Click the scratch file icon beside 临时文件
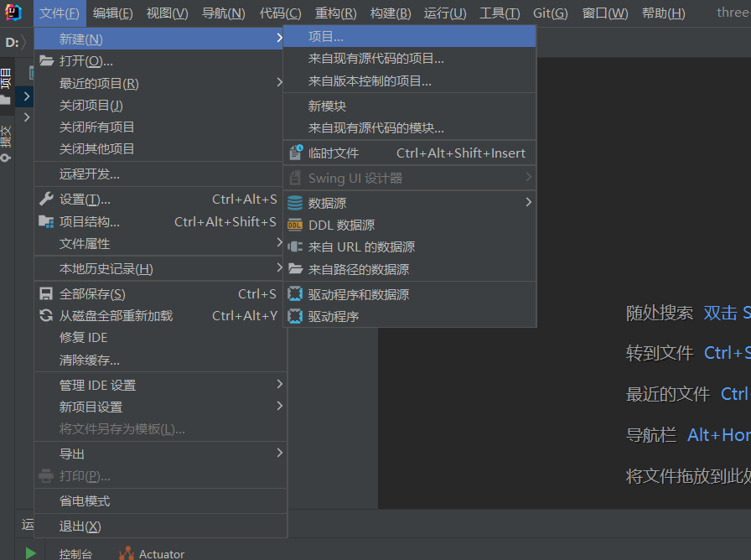Screen dimensions: 751x560 click(296, 153)
